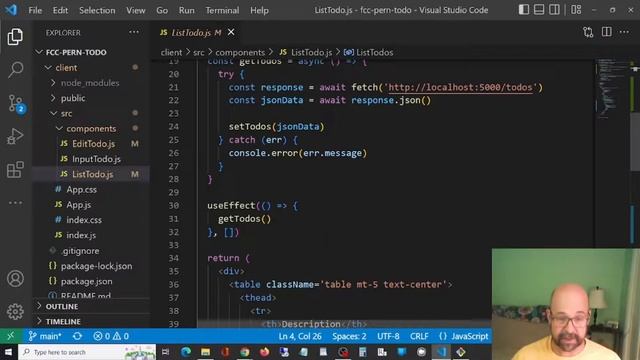
Task: Toggle Primary Side Bar layout button
Action: [x=524, y=10]
